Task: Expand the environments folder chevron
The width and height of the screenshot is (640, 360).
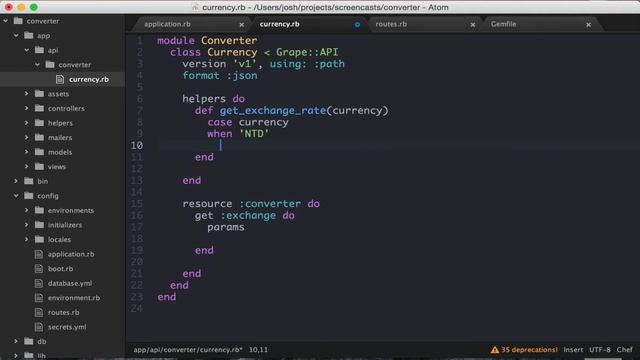Action: (27, 210)
